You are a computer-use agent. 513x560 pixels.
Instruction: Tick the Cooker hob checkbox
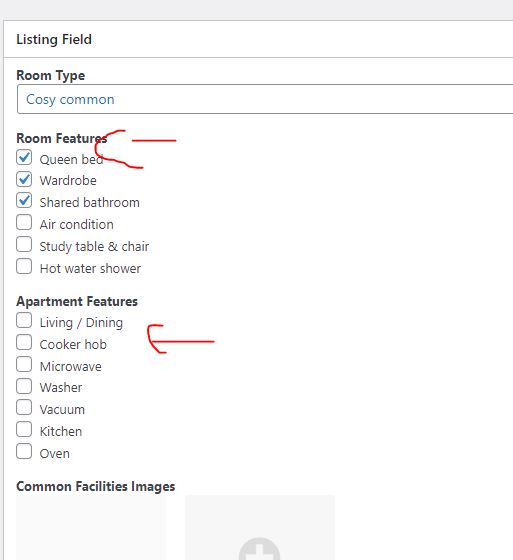[24, 342]
